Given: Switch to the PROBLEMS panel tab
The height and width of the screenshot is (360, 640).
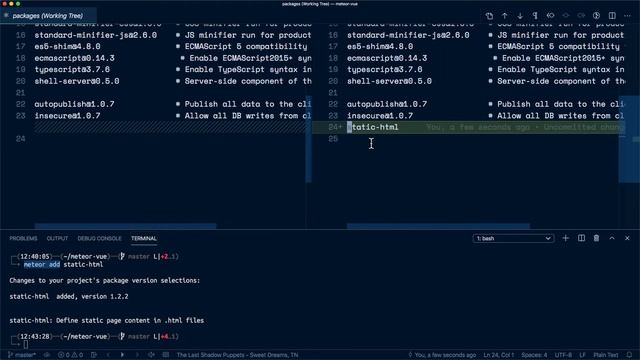Looking at the screenshot, I should [23, 238].
